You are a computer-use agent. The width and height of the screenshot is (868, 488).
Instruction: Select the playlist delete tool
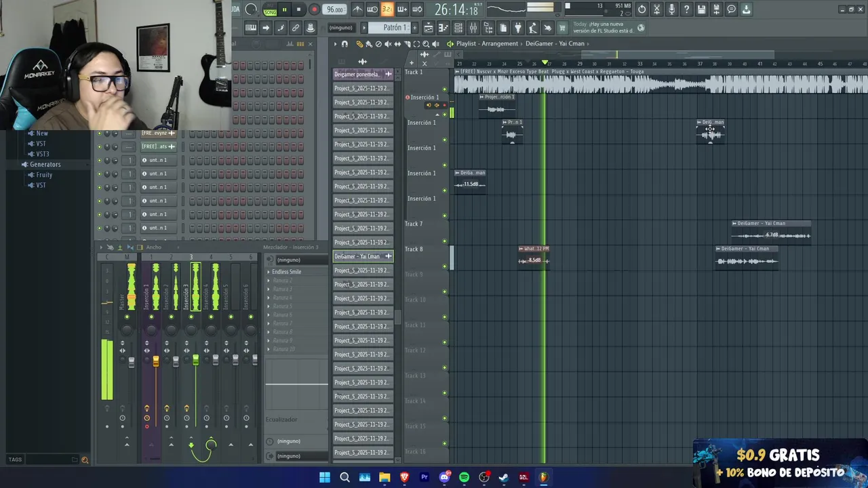(x=378, y=44)
